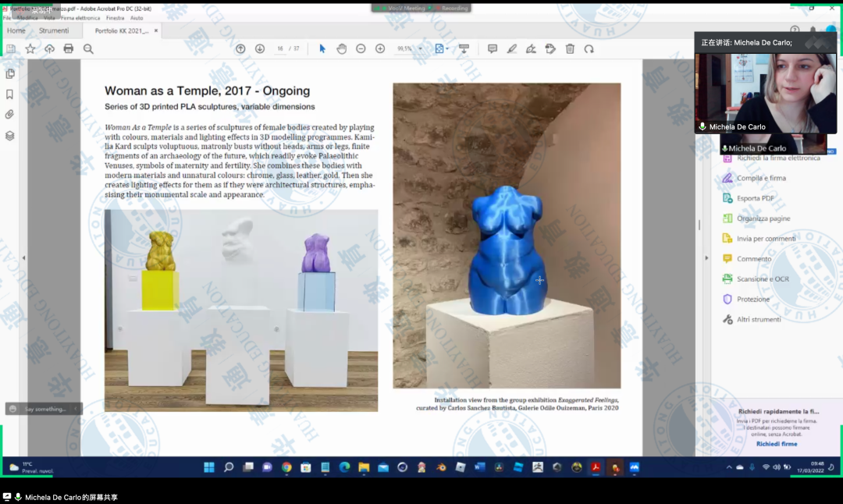Open fit page options icon
843x504 pixels.
[x=441, y=49]
